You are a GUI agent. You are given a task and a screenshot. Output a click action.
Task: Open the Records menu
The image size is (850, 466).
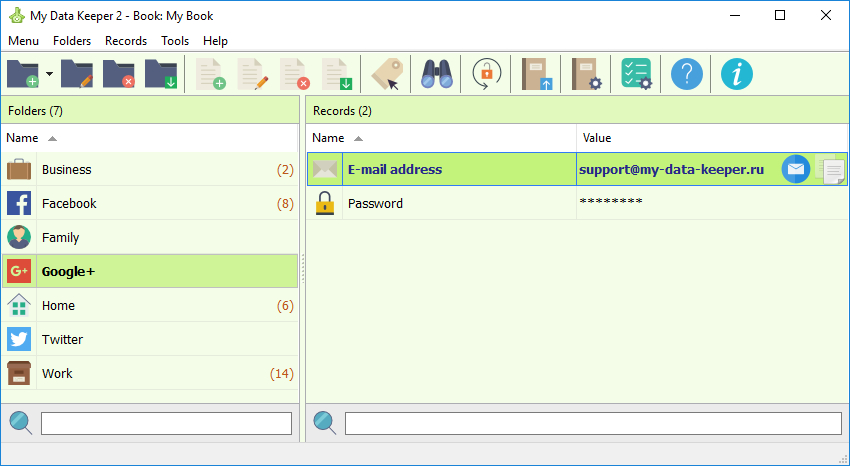tap(126, 41)
